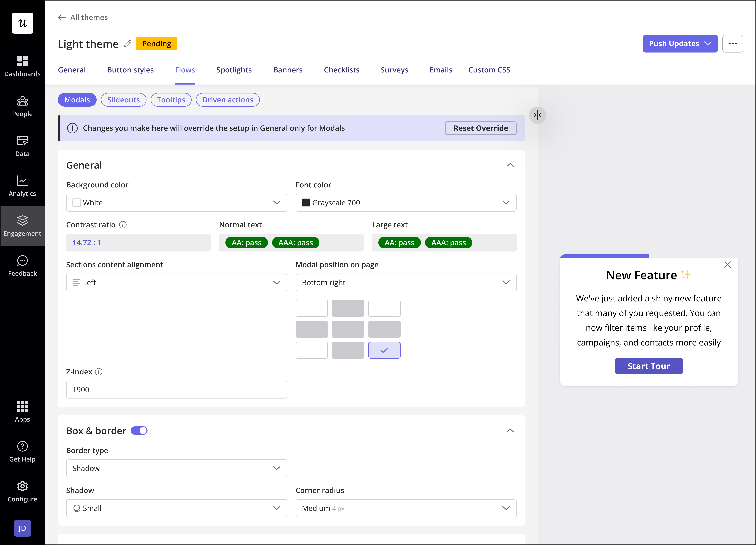Close the New Feature modal preview

(728, 265)
